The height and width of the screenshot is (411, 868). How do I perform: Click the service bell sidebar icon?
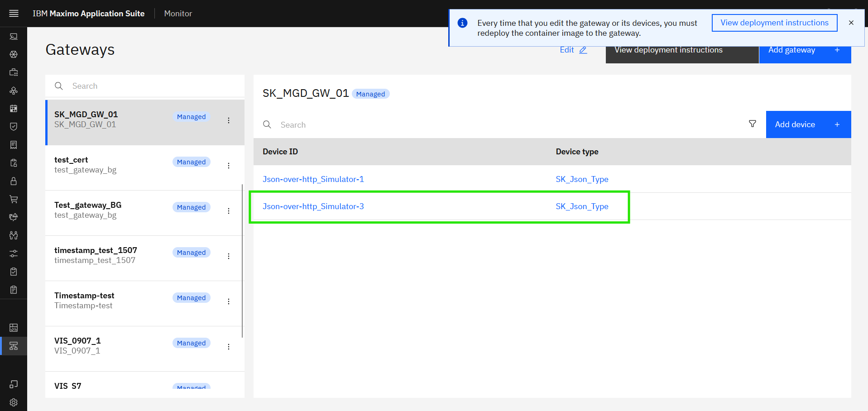(14, 217)
